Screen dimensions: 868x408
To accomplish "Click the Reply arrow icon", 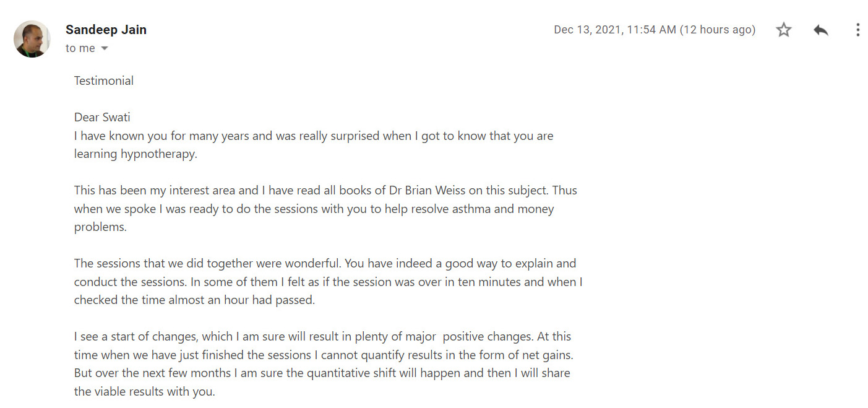I will (x=821, y=30).
